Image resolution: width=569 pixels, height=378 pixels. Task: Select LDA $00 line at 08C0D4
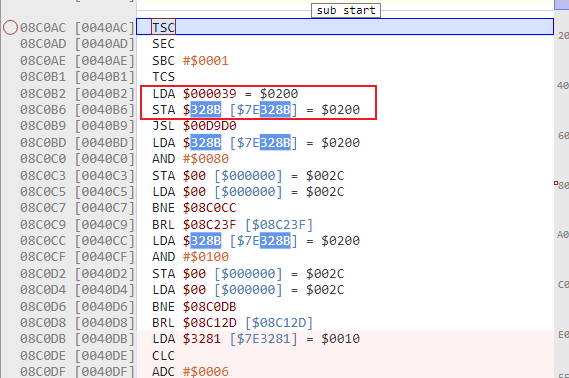coord(248,290)
